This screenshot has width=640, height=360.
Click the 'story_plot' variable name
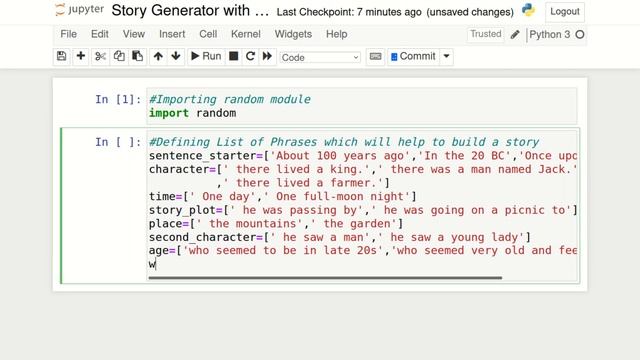click(x=182, y=210)
